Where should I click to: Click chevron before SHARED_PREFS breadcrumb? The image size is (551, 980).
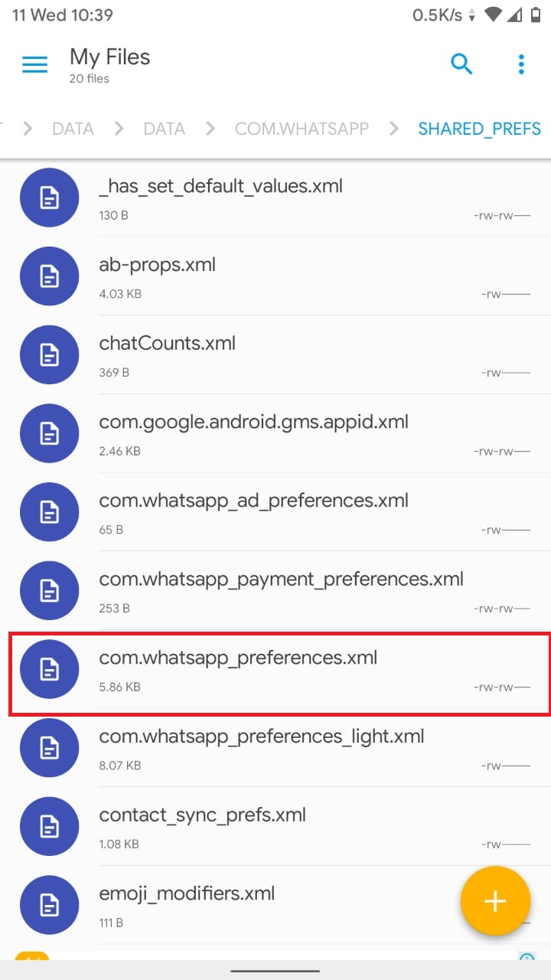(x=393, y=129)
